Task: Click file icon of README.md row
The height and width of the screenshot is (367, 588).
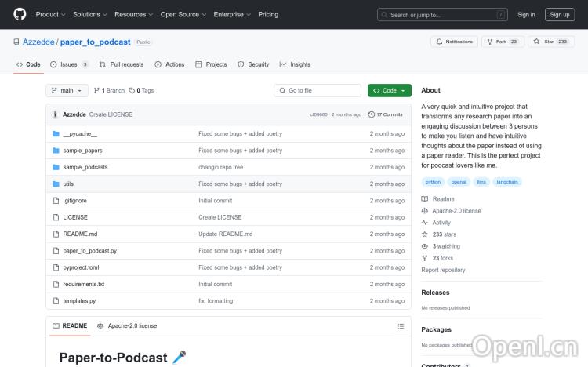Action: tap(56, 234)
